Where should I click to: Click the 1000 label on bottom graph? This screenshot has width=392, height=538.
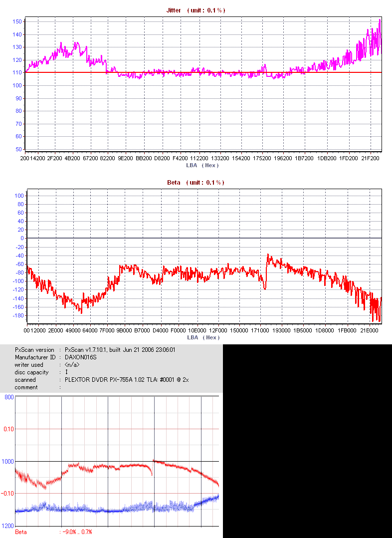[7, 462]
